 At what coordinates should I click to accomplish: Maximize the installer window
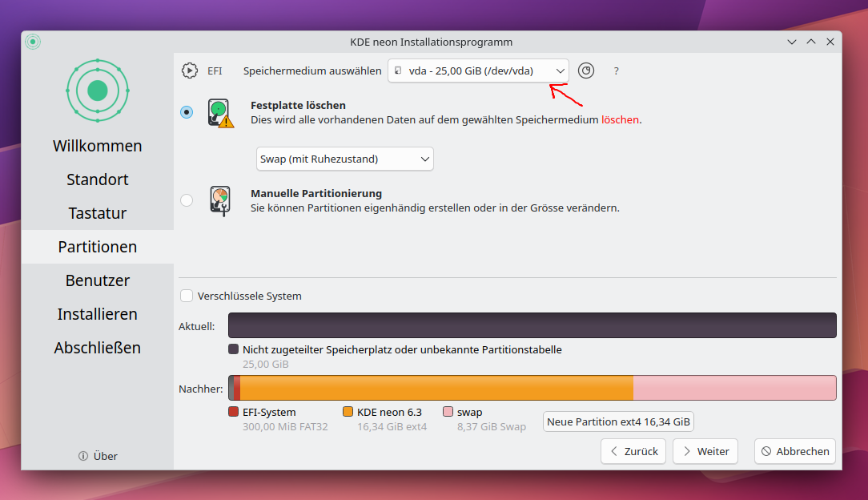click(811, 42)
